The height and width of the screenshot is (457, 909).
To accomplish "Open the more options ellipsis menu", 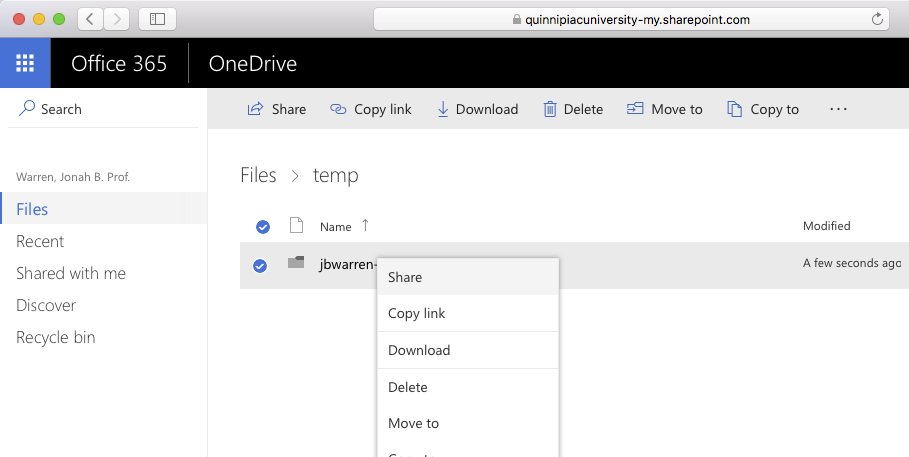I will click(838, 109).
